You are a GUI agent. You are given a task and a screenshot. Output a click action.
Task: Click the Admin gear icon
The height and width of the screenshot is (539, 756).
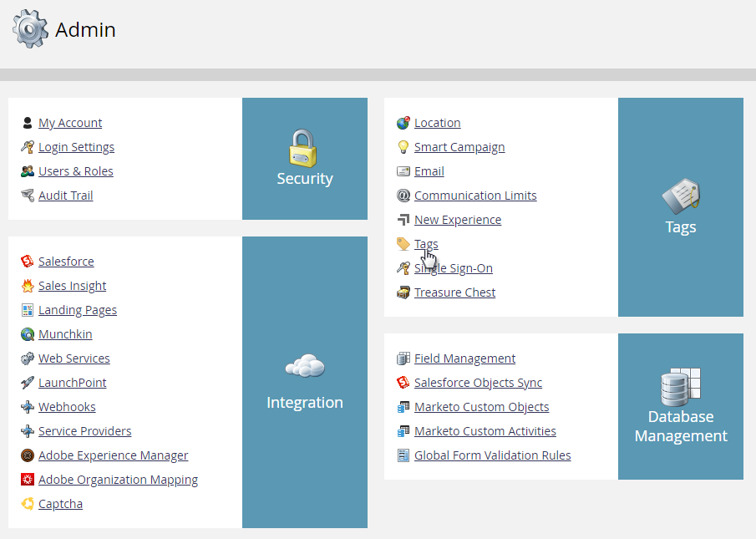(30, 29)
